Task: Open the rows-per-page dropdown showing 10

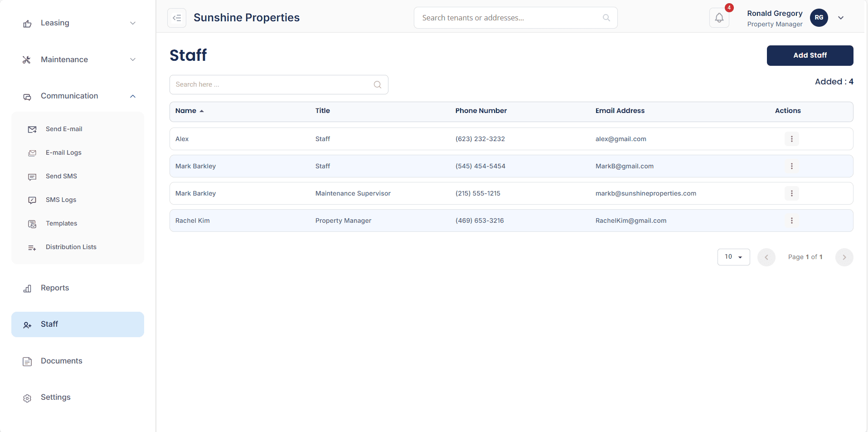Action: click(733, 257)
